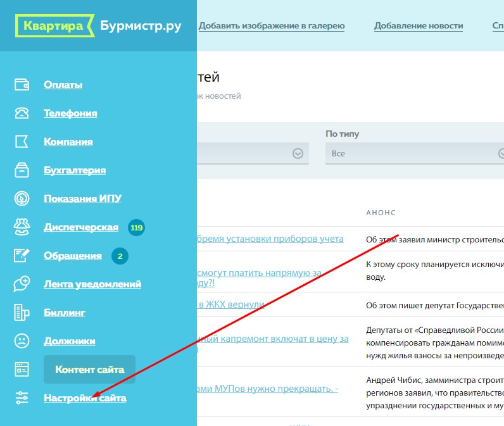
Task: Open news link ending в ЖКХ вернули
Action: click(x=232, y=304)
